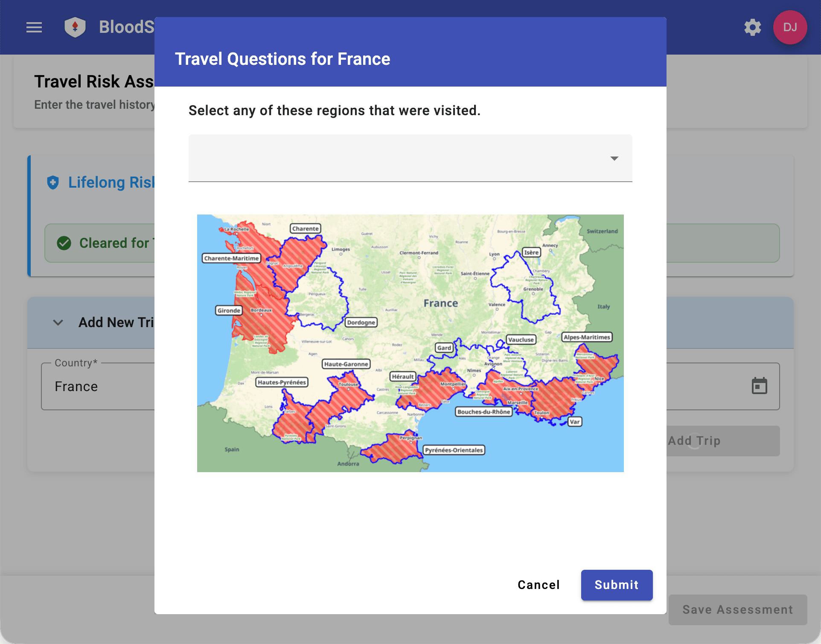The image size is (821, 644).
Task: Open the navigation hamburger menu
Action: [x=34, y=27]
